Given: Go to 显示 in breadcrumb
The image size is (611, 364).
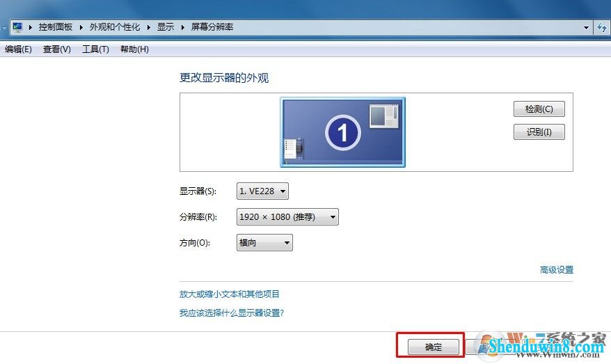Looking at the screenshot, I should 165,27.
